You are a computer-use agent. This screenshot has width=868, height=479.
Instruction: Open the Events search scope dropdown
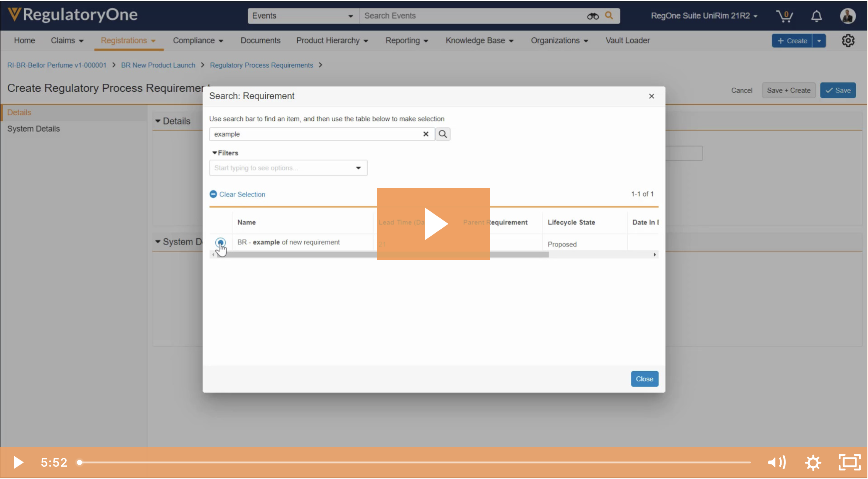click(x=350, y=16)
